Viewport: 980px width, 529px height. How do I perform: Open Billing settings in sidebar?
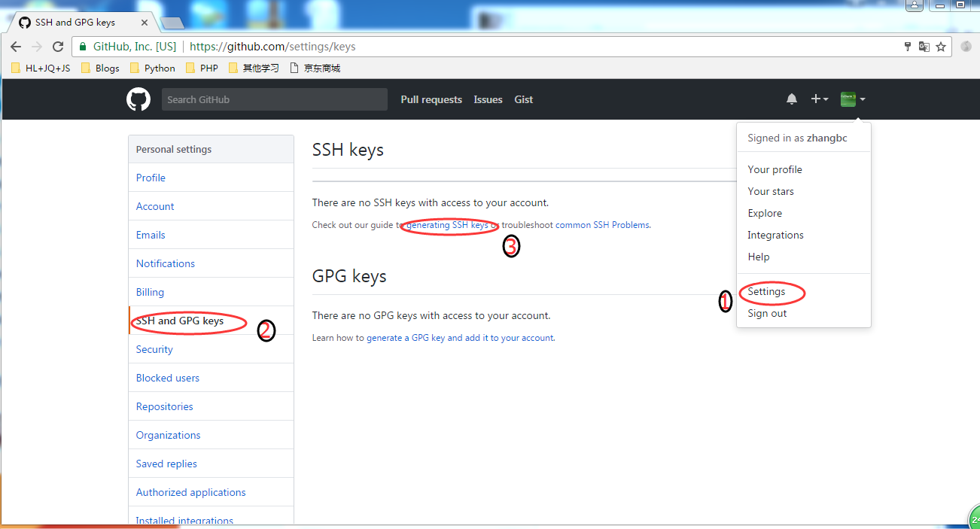click(212, 292)
